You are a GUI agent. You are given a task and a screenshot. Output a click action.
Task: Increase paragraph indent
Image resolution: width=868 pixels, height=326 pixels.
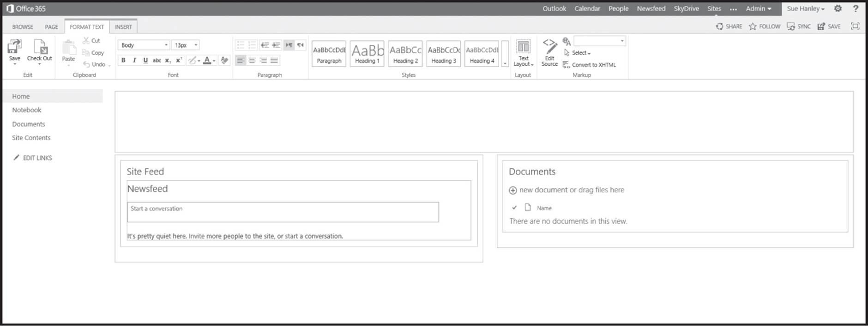[276, 45]
